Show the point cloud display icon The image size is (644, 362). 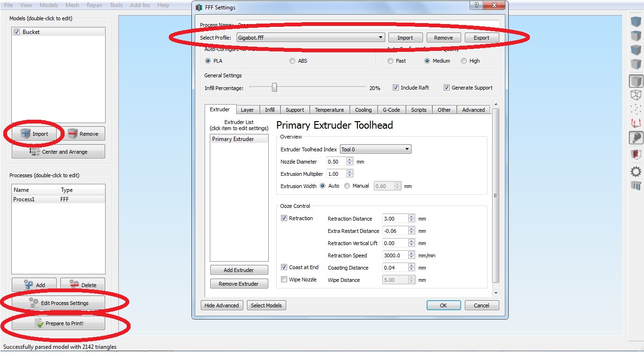[x=636, y=109]
